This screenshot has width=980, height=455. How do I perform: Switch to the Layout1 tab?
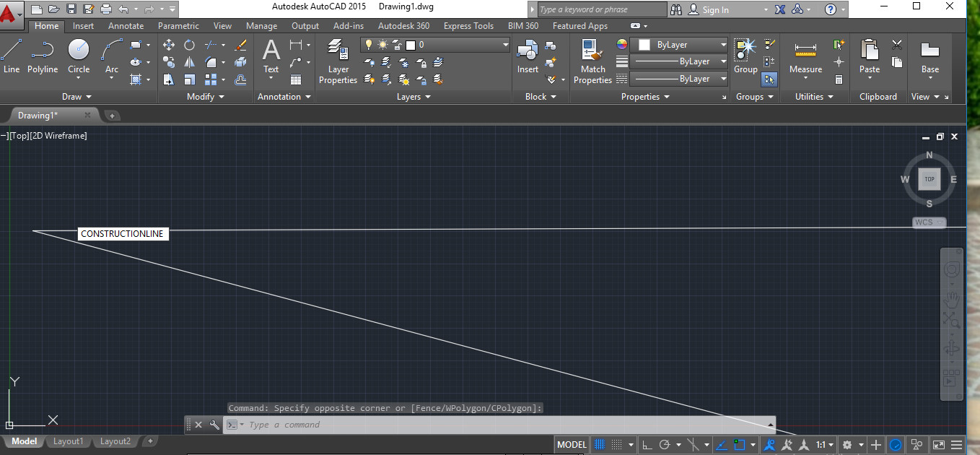click(x=68, y=441)
